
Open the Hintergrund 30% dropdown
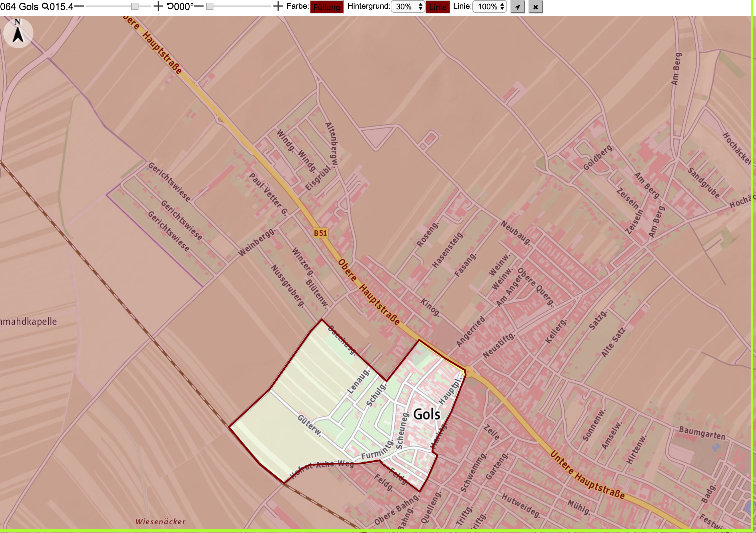[408, 7]
